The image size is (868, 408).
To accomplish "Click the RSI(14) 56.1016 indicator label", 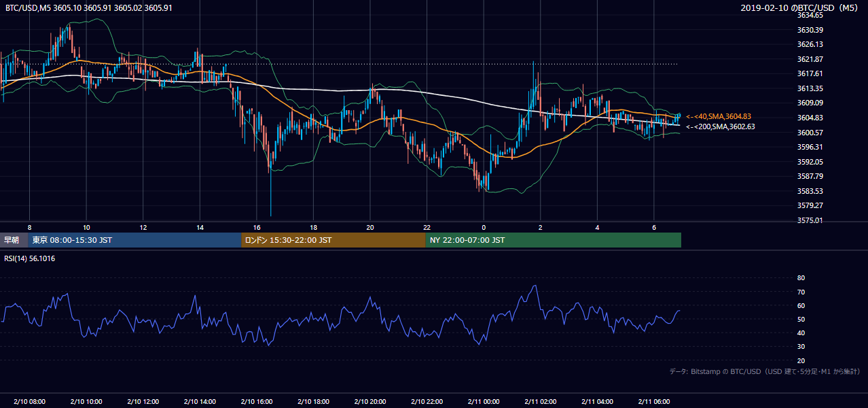I will pos(30,258).
